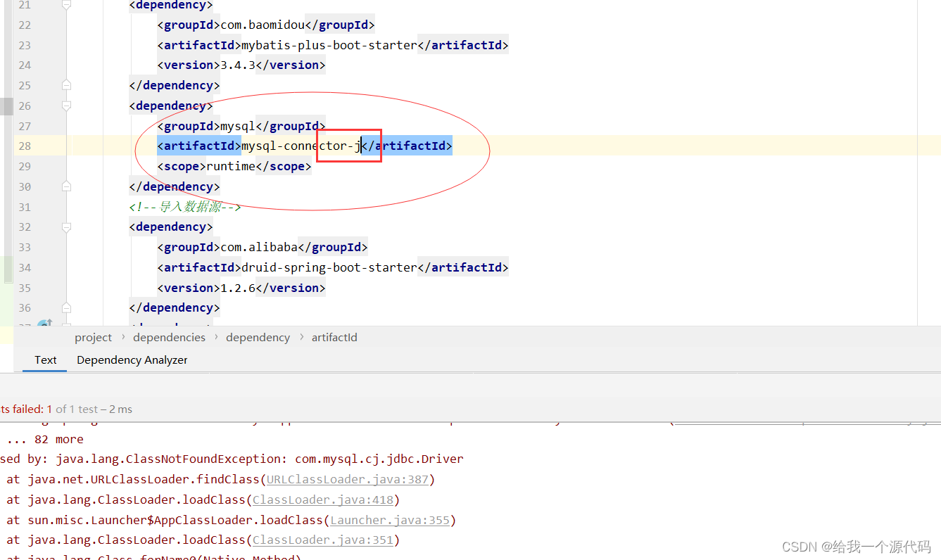
Task: Open ClassLoader.java:418 from the stack trace
Action: coord(323,499)
